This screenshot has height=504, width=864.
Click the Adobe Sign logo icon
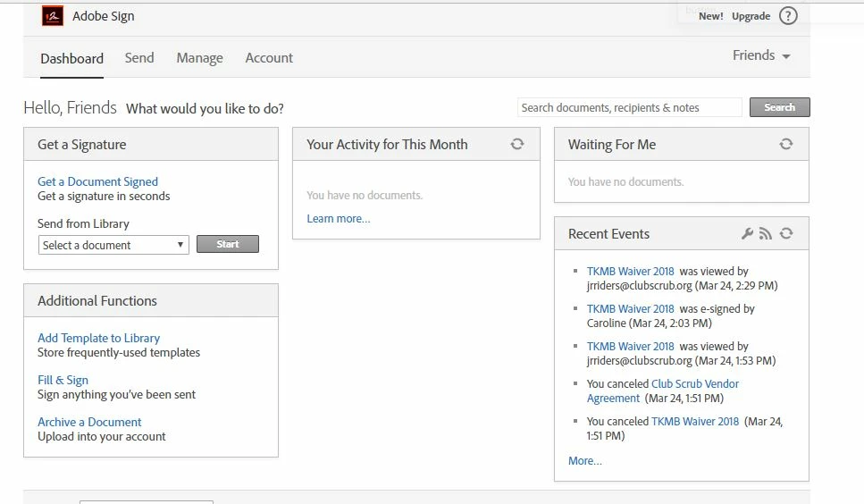tap(53, 16)
